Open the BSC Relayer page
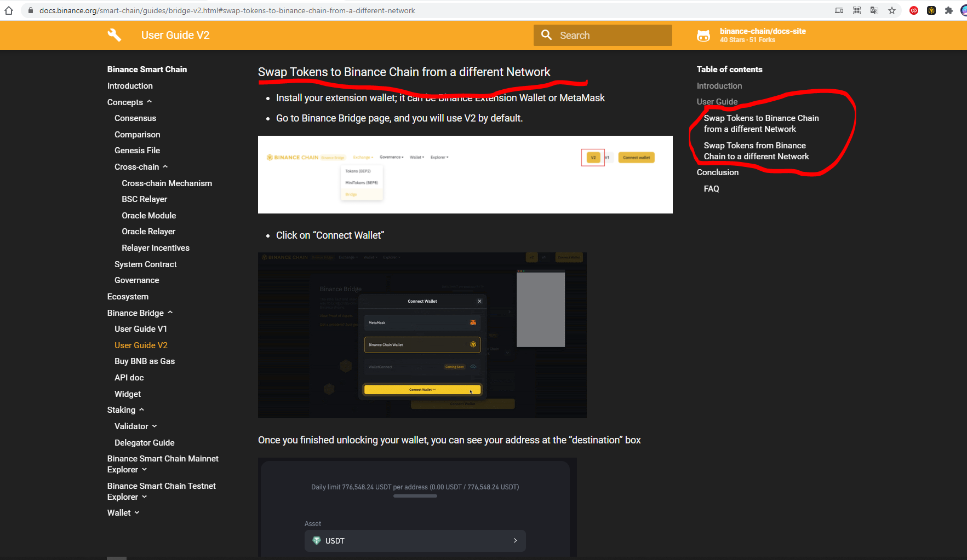This screenshot has width=967, height=560. click(x=145, y=199)
